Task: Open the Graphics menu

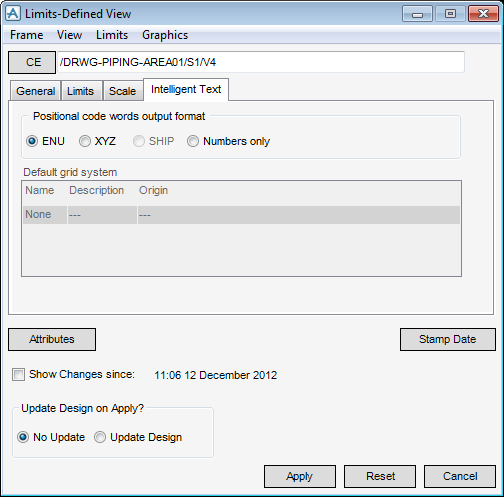Action: click(165, 35)
